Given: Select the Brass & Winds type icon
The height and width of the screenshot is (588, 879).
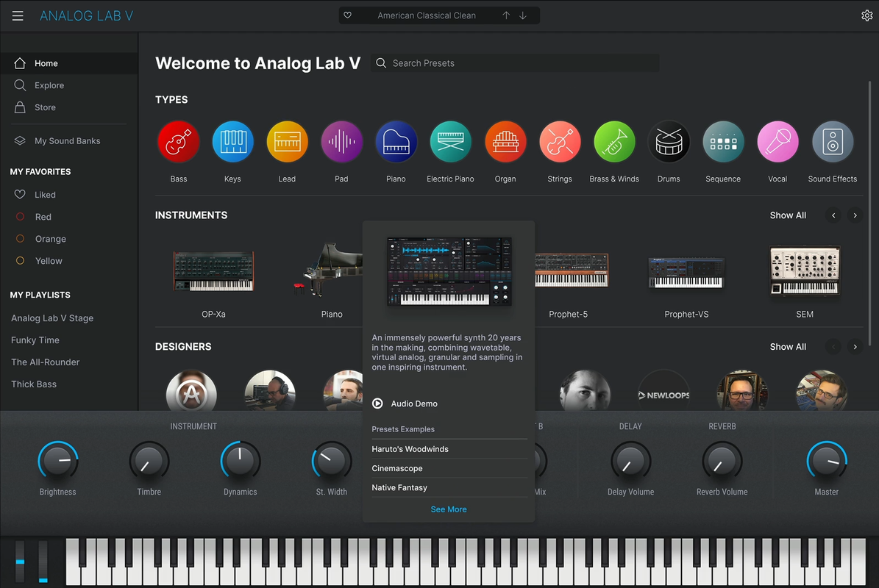Looking at the screenshot, I should coord(614,142).
